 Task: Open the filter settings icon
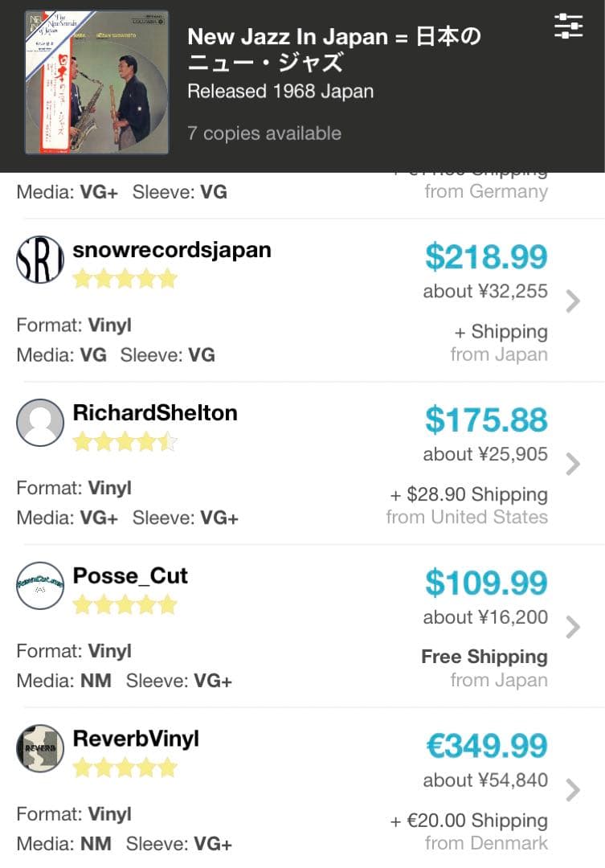568,26
